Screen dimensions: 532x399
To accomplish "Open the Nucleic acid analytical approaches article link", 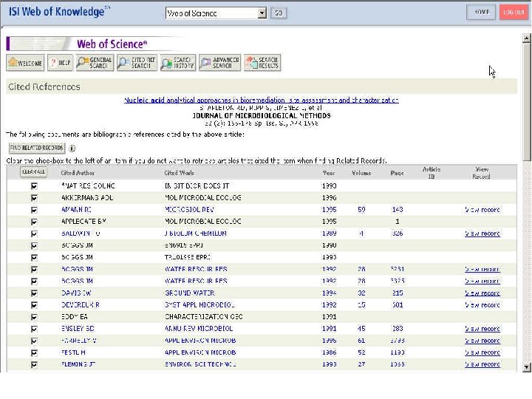I will 262,100.
